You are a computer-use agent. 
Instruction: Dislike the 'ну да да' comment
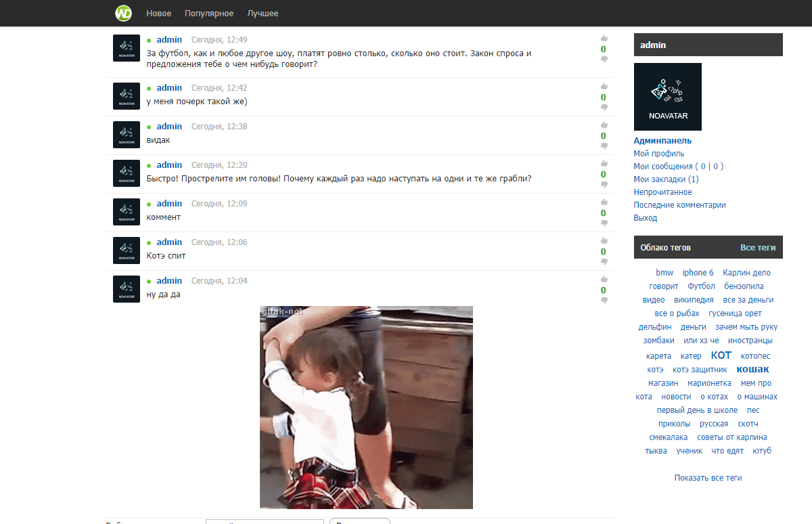pyautogui.click(x=604, y=301)
